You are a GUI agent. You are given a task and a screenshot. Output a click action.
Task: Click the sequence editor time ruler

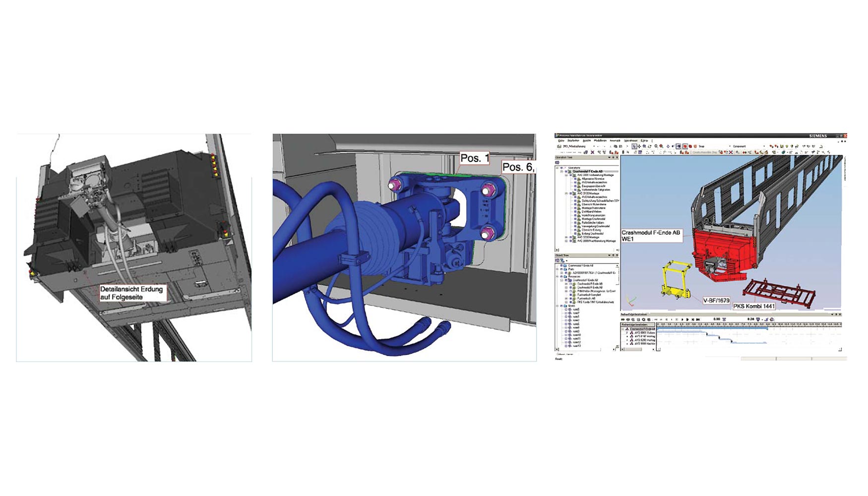click(x=749, y=324)
